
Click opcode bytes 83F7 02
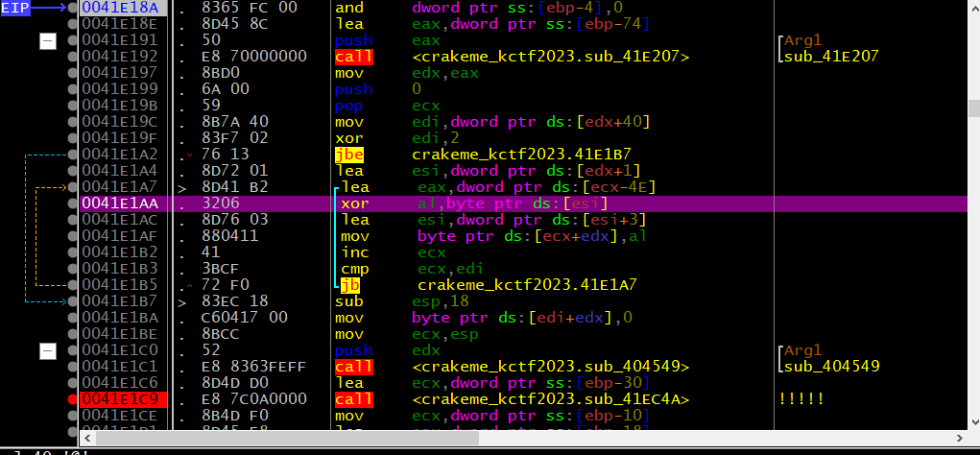click(x=235, y=138)
